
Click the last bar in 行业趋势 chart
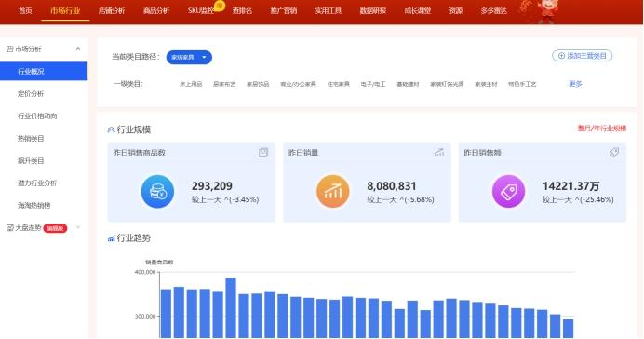568,329
